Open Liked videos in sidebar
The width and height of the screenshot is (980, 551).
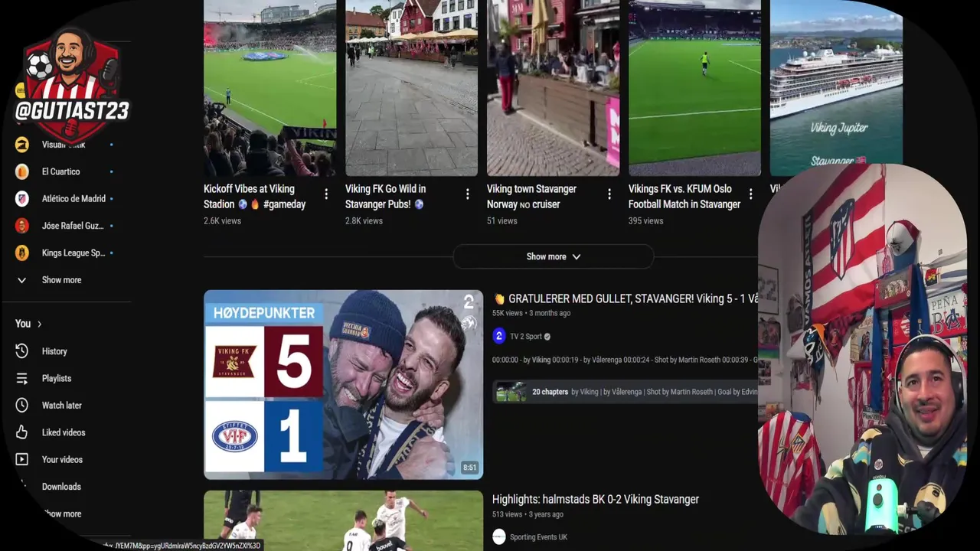coord(64,432)
